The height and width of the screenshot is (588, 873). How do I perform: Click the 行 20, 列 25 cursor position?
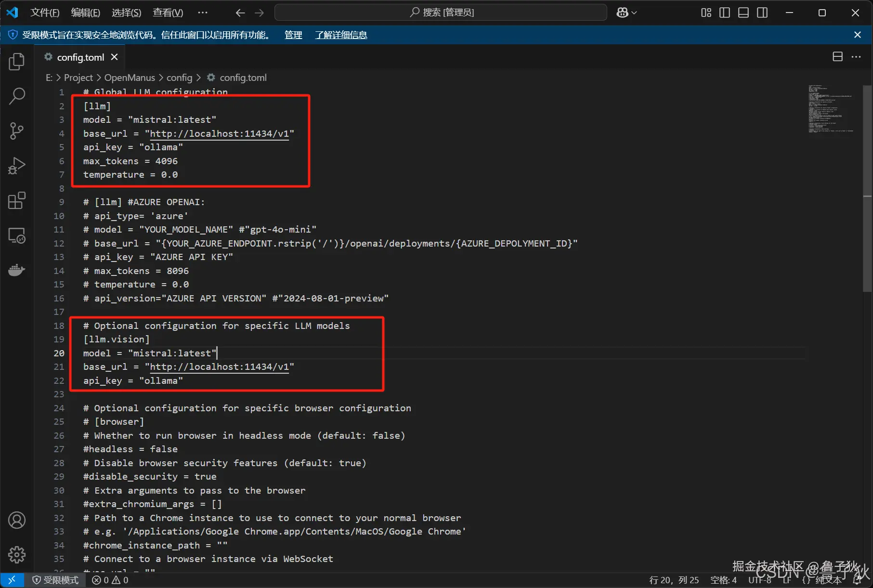click(674, 580)
